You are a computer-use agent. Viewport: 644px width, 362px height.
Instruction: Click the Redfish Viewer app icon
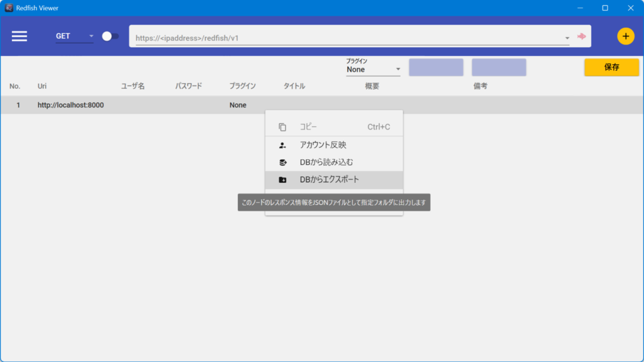9,8
